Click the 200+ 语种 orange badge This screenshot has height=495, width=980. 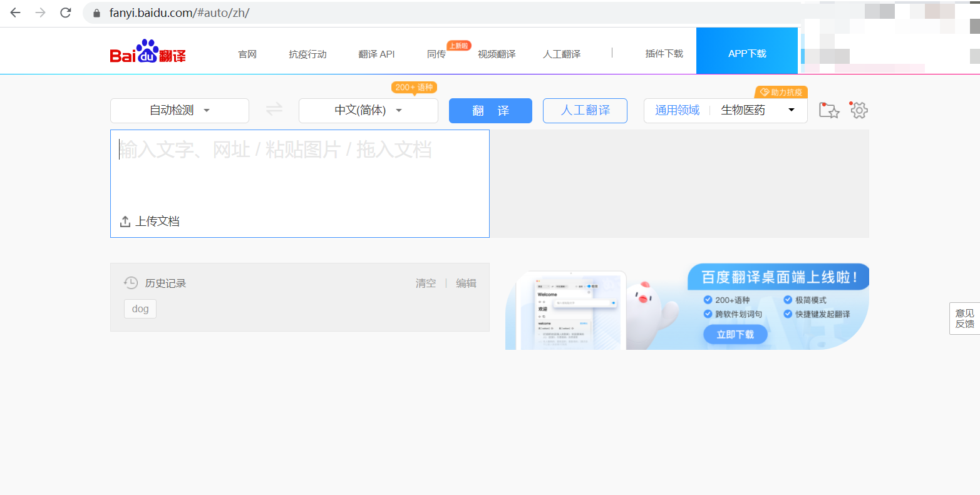(x=414, y=88)
